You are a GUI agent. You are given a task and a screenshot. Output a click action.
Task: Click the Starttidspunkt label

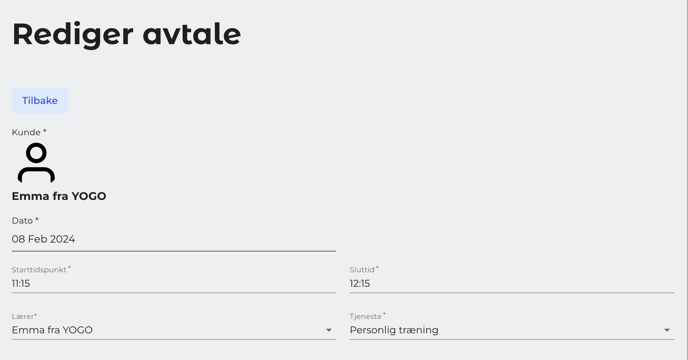point(41,270)
